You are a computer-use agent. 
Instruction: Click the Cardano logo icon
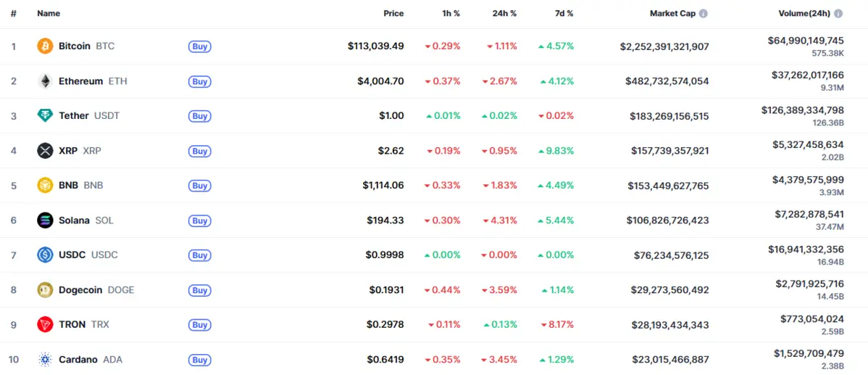coord(45,360)
